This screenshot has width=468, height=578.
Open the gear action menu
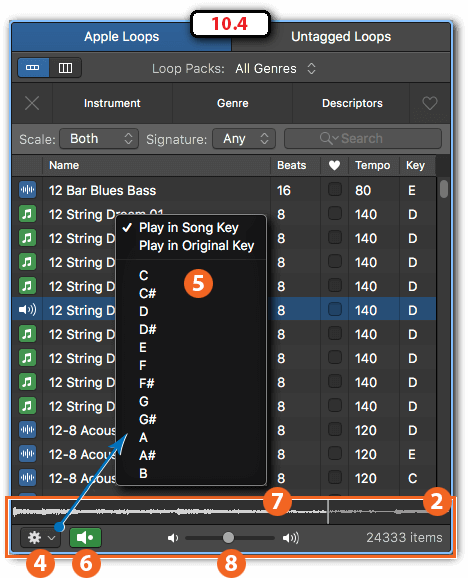40,537
